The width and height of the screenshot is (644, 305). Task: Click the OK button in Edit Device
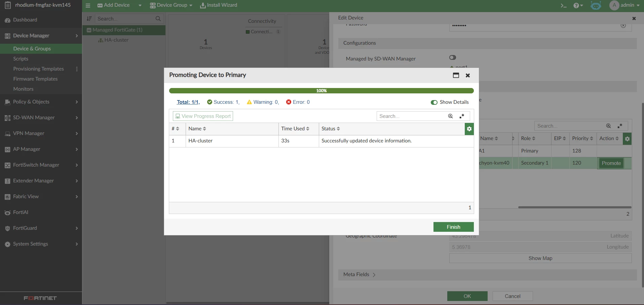tap(467, 296)
